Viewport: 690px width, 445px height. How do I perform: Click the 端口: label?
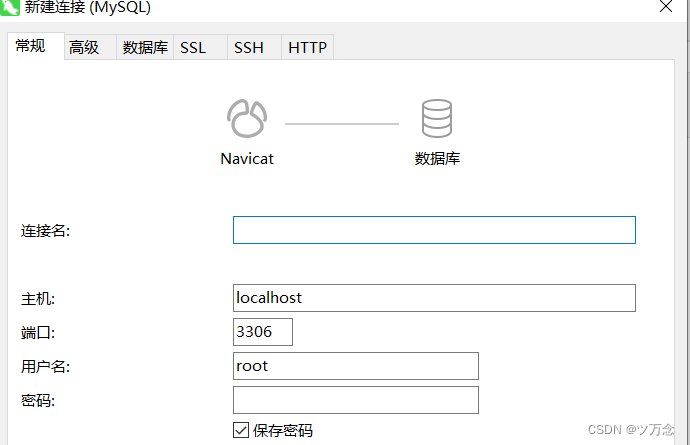point(38,333)
